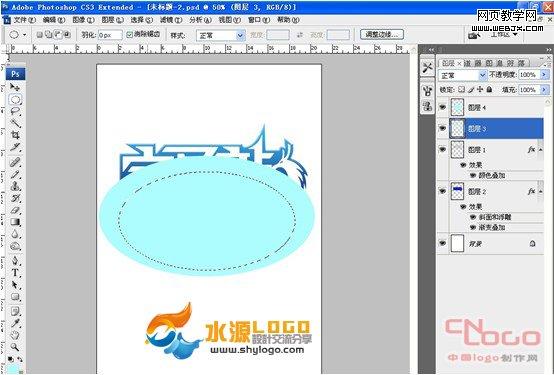Click the lock transparent pixels icon
The width and height of the screenshot is (554, 375).
click(x=461, y=90)
